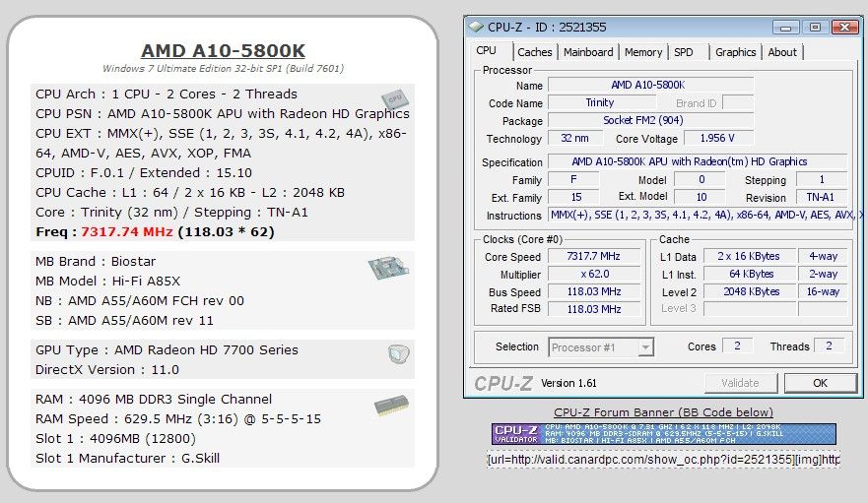The width and height of the screenshot is (868, 503).
Task: Click the Package field Socket FM2 (904)
Action: click(x=650, y=120)
